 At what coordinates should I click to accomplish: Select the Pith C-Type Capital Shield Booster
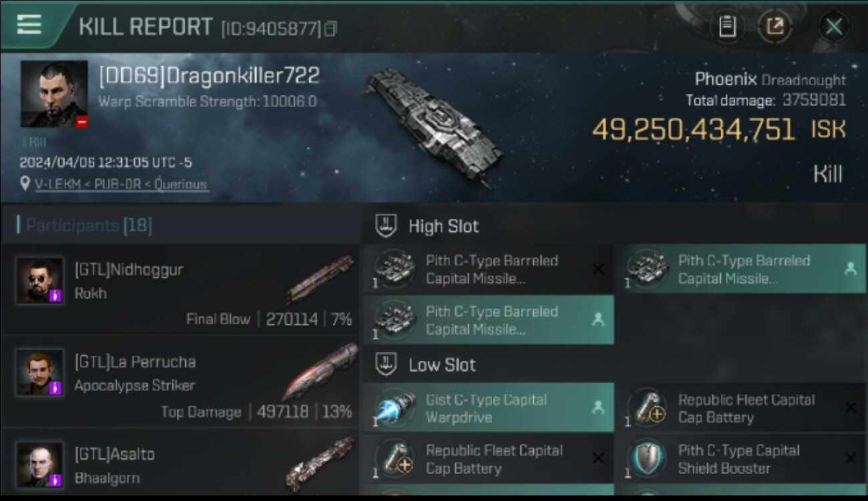[x=740, y=459]
